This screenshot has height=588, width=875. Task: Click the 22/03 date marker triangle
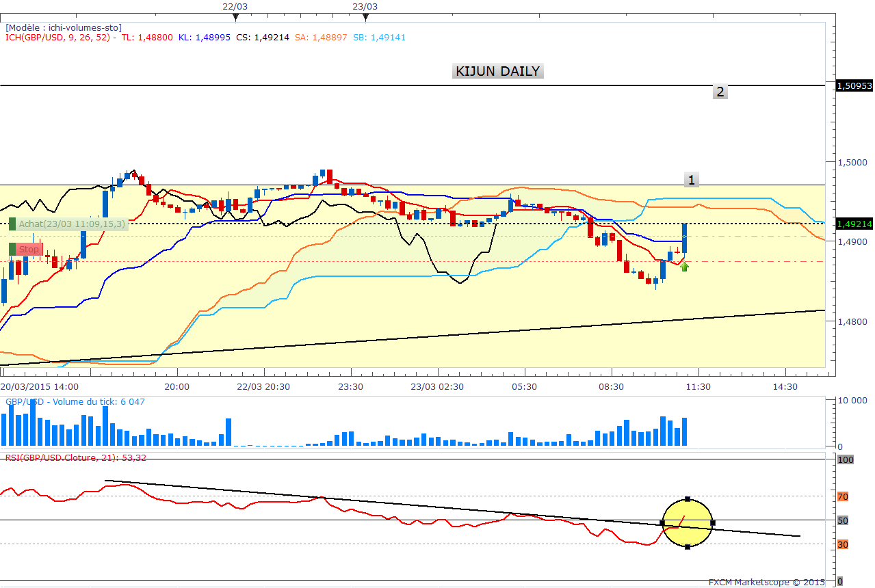click(235, 16)
